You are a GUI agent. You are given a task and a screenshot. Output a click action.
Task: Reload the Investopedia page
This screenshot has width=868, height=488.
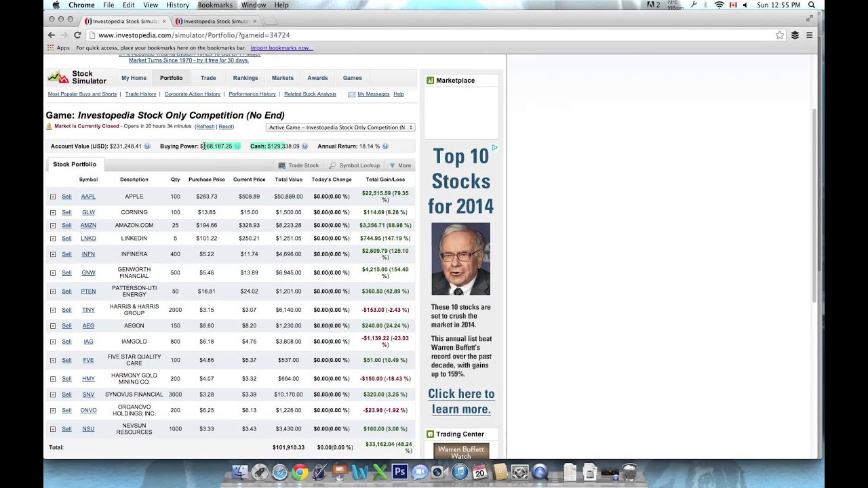tap(77, 35)
